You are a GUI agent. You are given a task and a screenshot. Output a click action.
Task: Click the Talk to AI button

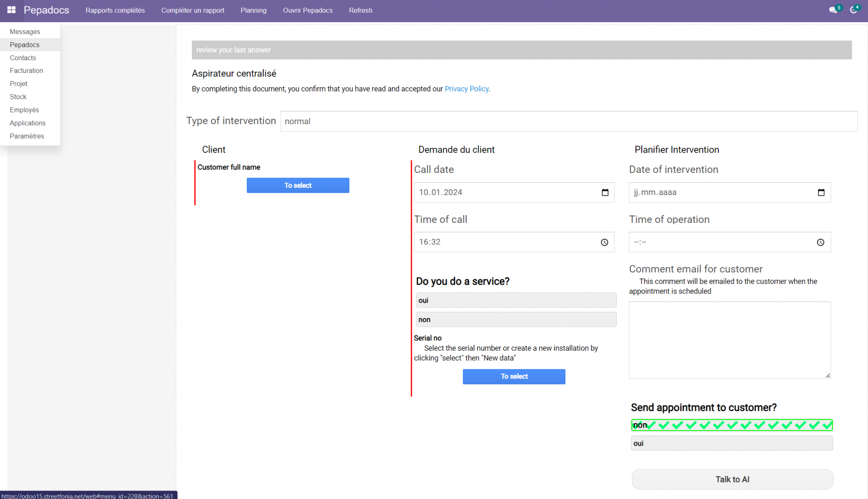click(732, 479)
